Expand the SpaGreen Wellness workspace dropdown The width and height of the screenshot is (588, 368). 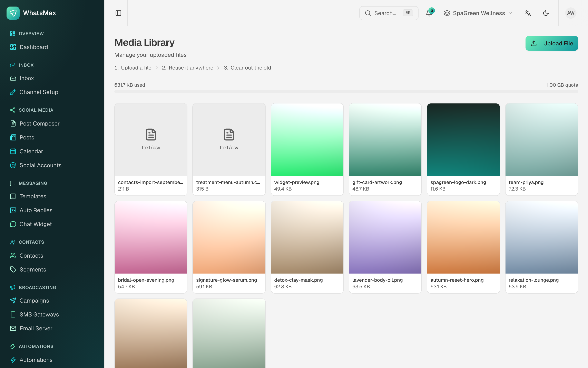pyautogui.click(x=478, y=13)
